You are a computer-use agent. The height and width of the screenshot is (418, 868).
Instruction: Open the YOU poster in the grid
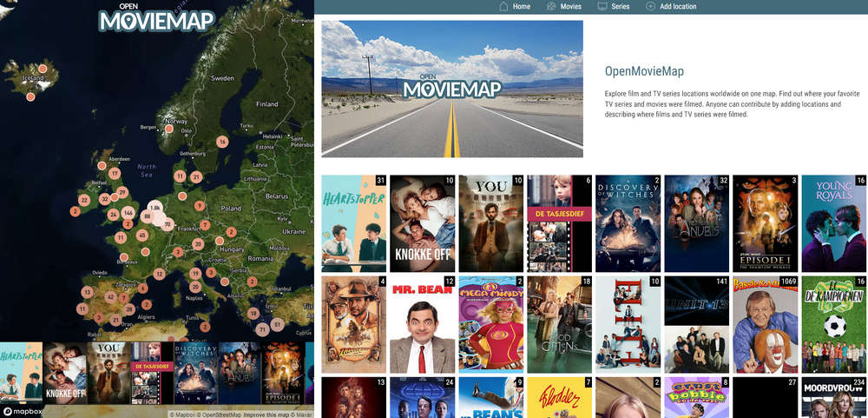pyautogui.click(x=491, y=223)
